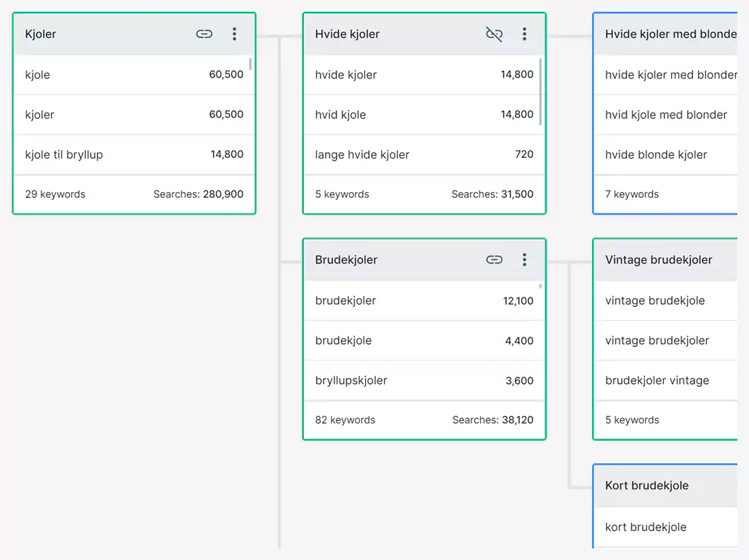Open the three-dot menu on Brudekjoler card
This screenshot has height=560, width=749.
tap(524, 260)
